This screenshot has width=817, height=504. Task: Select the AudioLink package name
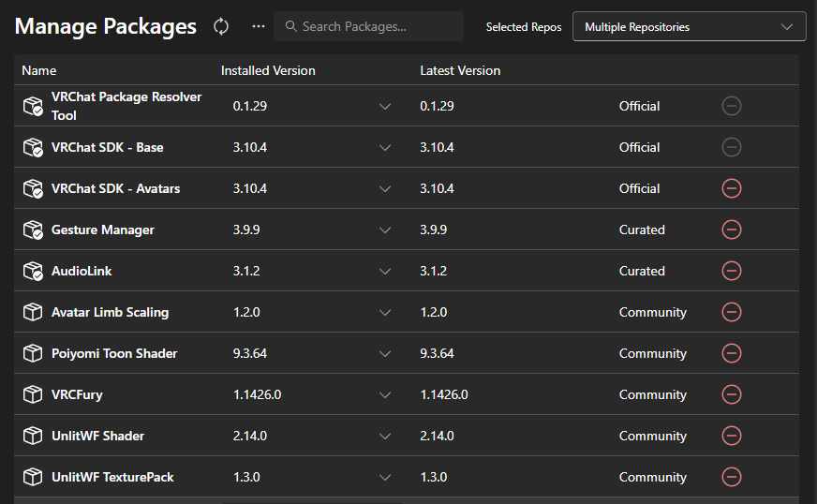point(82,271)
